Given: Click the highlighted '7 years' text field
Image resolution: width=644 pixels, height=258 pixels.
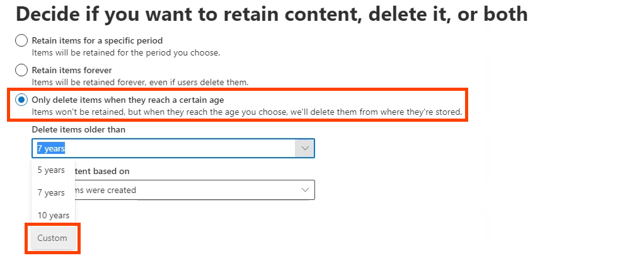Looking at the screenshot, I should coord(164,148).
